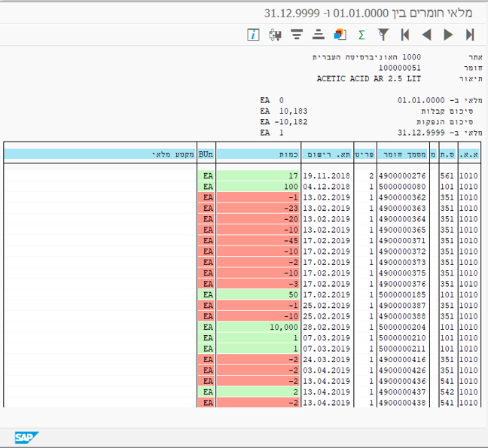Open material document 4900000438
This screenshot has height=448, width=488.
tap(402, 403)
